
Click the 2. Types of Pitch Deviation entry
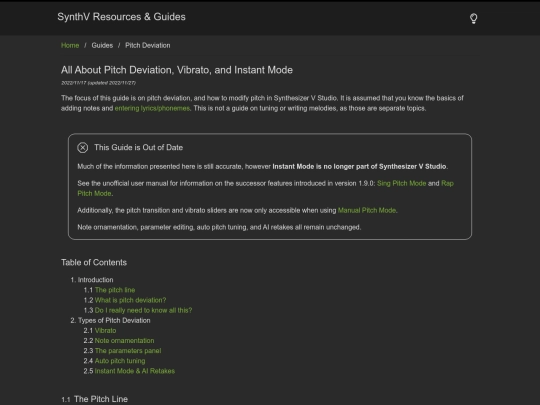point(111,320)
